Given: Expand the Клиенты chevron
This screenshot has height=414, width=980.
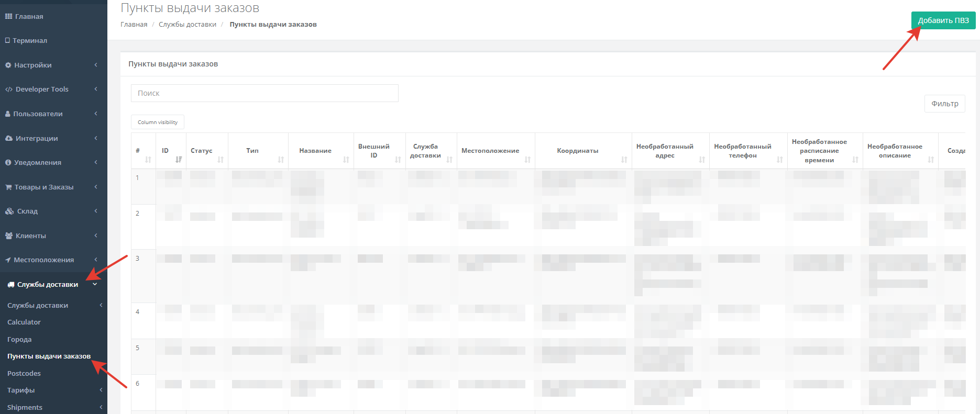Looking at the screenshot, I should pos(96,236).
